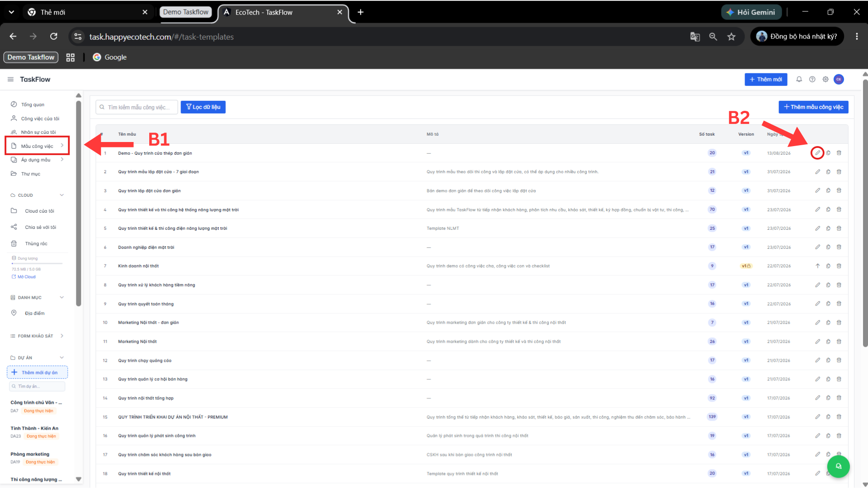
Task: Click the 'Lọc dữ liệu' filter button
Action: (x=203, y=107)
